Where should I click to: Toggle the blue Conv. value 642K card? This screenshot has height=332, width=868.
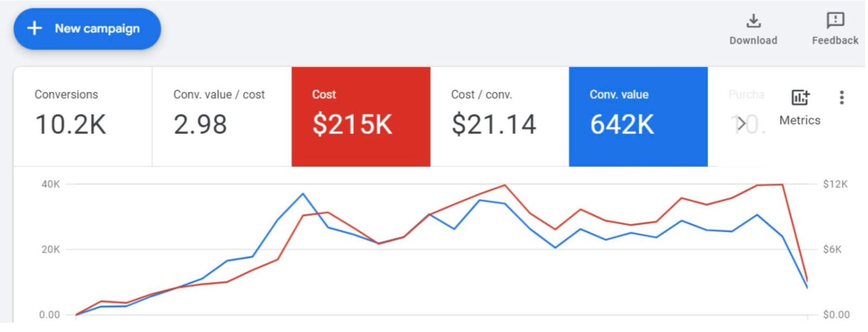(x=638, y=116)
